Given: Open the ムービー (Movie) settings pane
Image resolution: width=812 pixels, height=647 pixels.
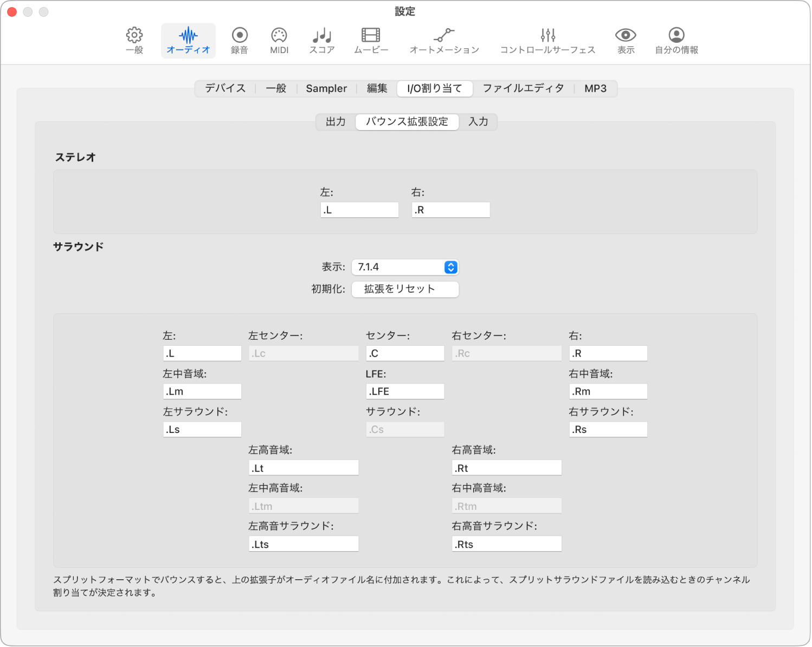Looking at the screenshot, I should tap(371, 40).
